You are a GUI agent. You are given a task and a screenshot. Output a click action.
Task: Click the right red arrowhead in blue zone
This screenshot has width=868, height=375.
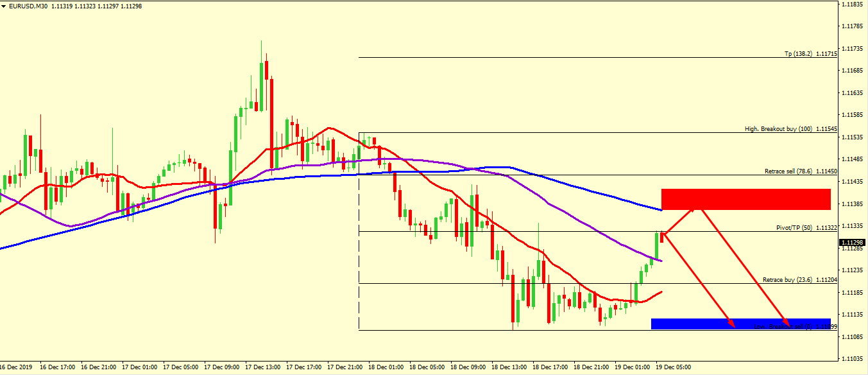pos(785,323)
